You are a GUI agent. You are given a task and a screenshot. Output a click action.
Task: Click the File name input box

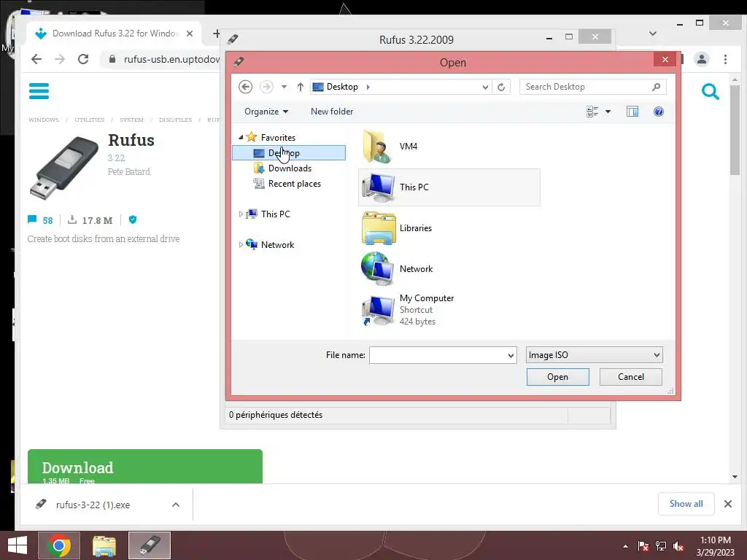[438, 355]
